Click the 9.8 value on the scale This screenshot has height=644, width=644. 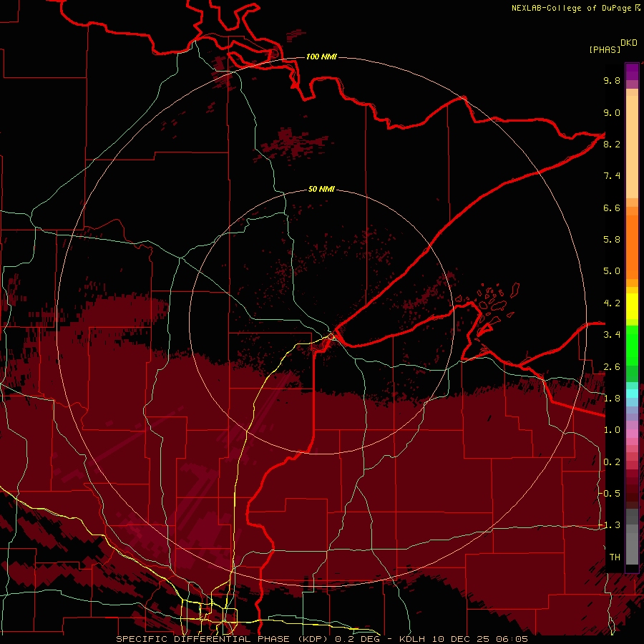click(x=612, y=80)
